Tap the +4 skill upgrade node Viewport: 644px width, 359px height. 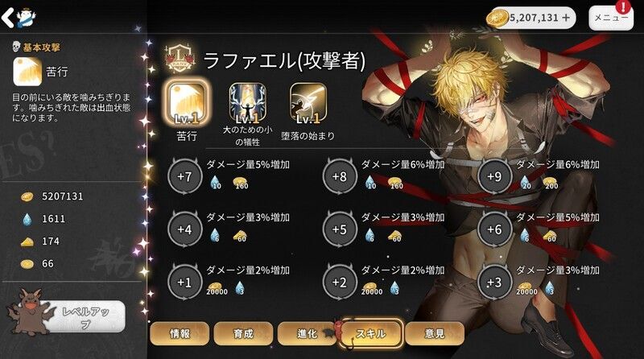pyautogui.click(x=185, y=229)
